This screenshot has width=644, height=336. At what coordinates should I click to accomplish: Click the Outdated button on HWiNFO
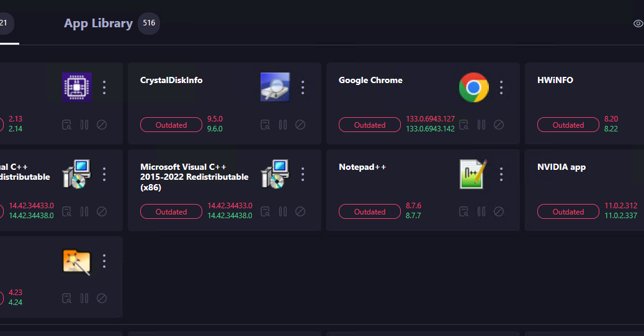[568, 125]
